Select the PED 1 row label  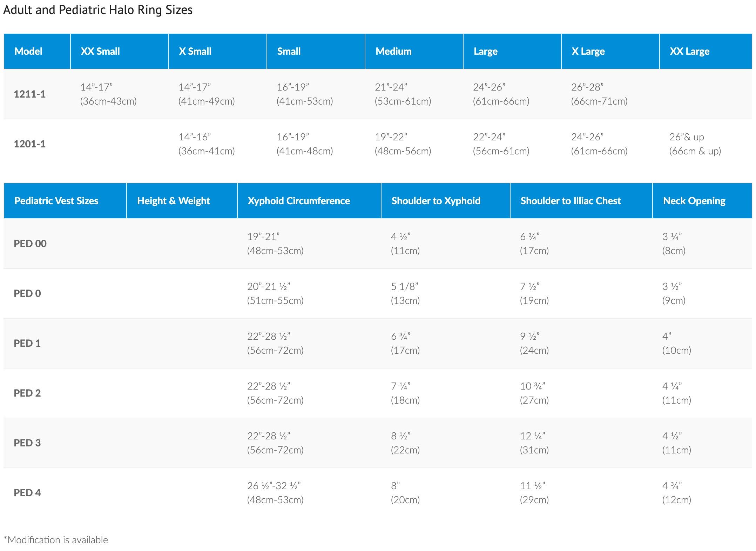pyautogui.click(x=27, y=343)
